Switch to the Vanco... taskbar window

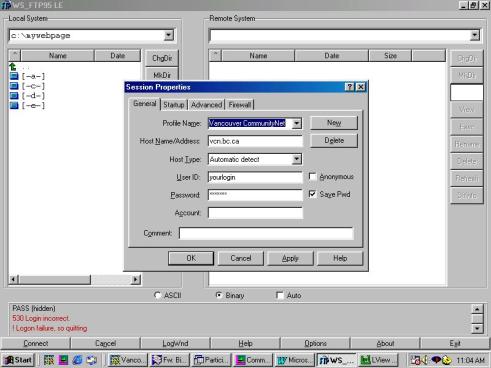coord(127,360)
